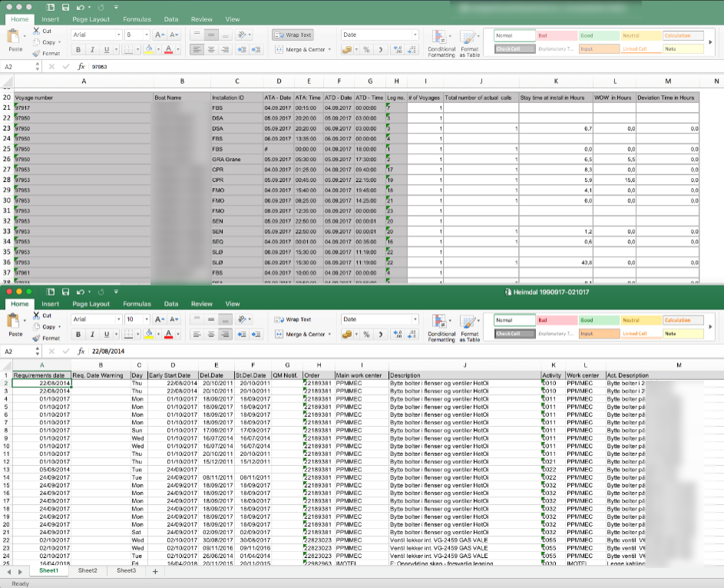
Task: Click text orientation icon in the top window
Action: (242, 35)
